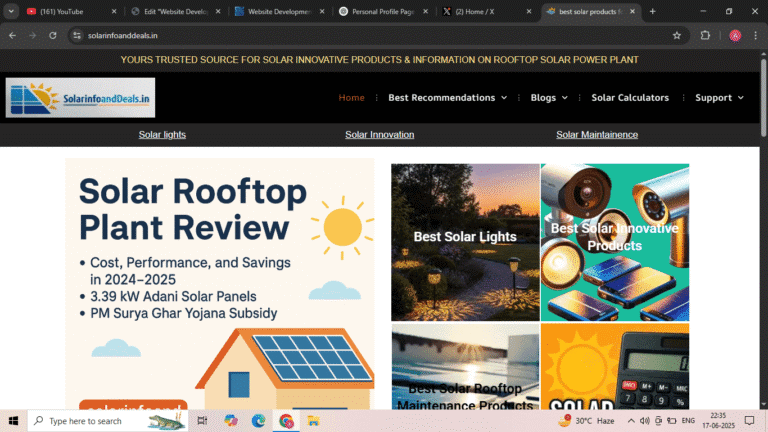Screen dimensions: 768x432
Task: Click the browser reload button
Action: pos(53,35)
